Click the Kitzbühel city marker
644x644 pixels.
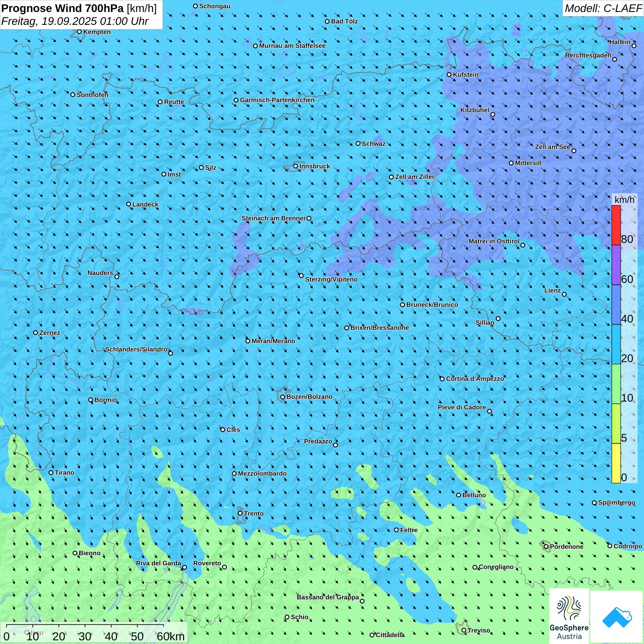(493, 115)
